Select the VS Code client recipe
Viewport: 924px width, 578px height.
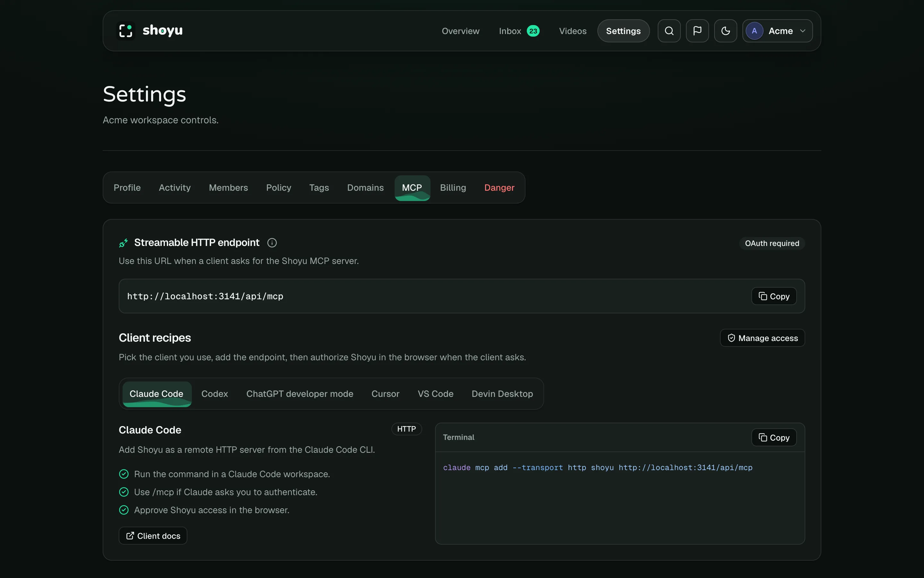(x=435, y=394)
